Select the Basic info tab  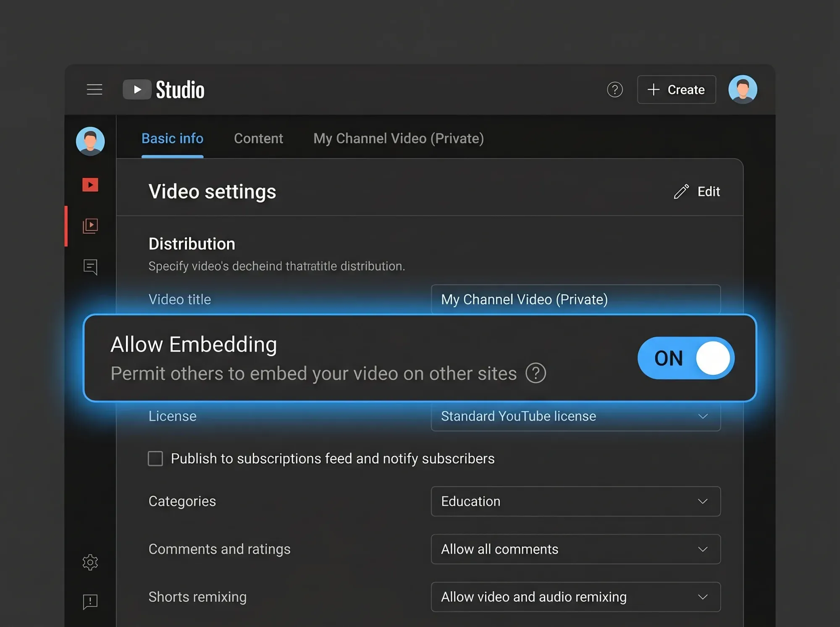172,139
